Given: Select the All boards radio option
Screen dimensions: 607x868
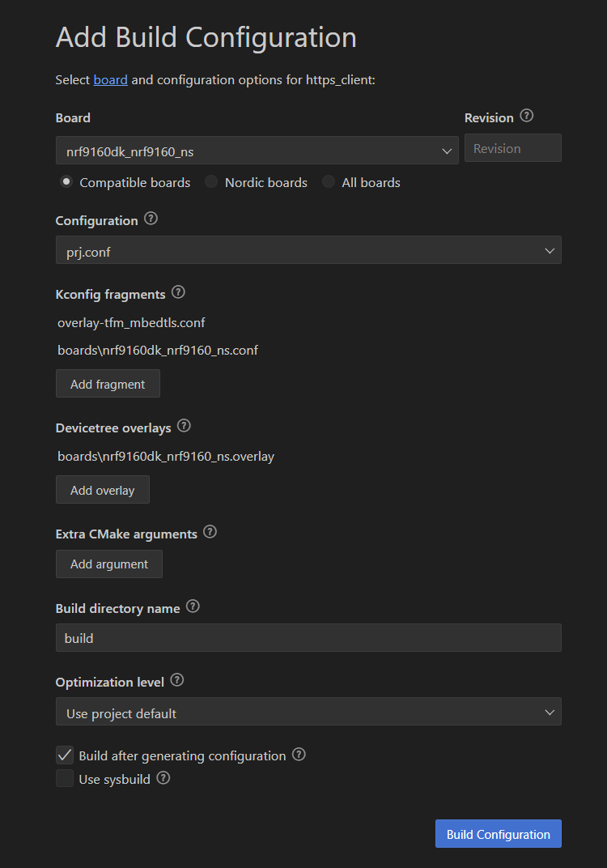Looking at the screenshot, I should (329, 182).
